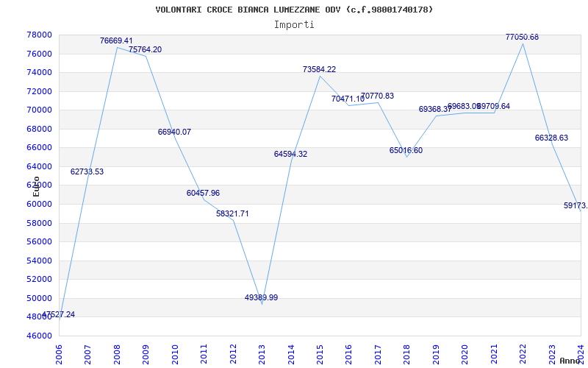Click the 2018 x-axis year label

407,355
